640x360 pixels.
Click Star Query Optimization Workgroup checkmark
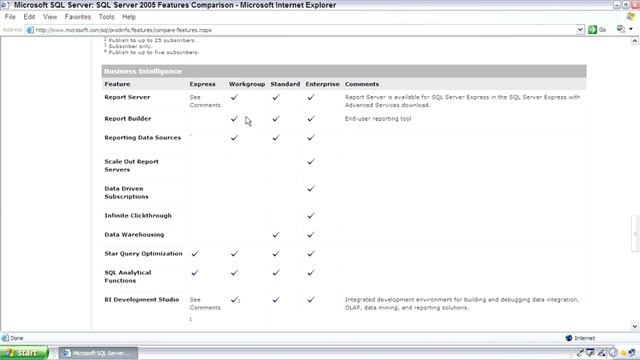(234, 253)
